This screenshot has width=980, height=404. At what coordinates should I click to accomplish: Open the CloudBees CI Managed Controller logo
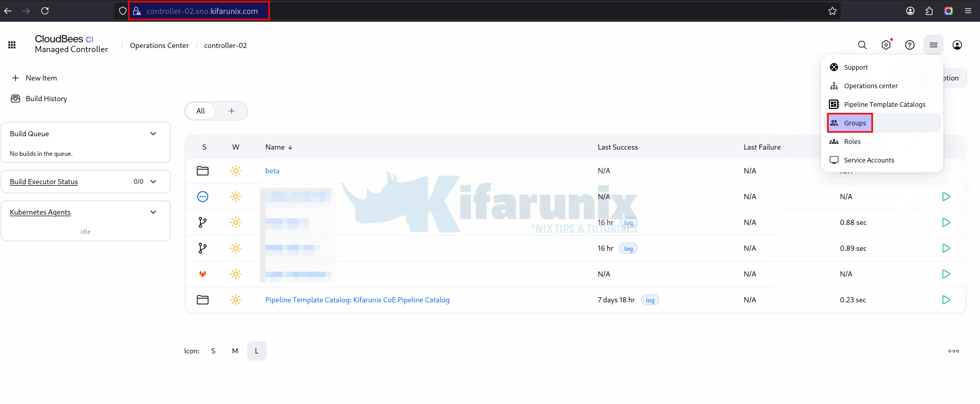coord(71,44)
